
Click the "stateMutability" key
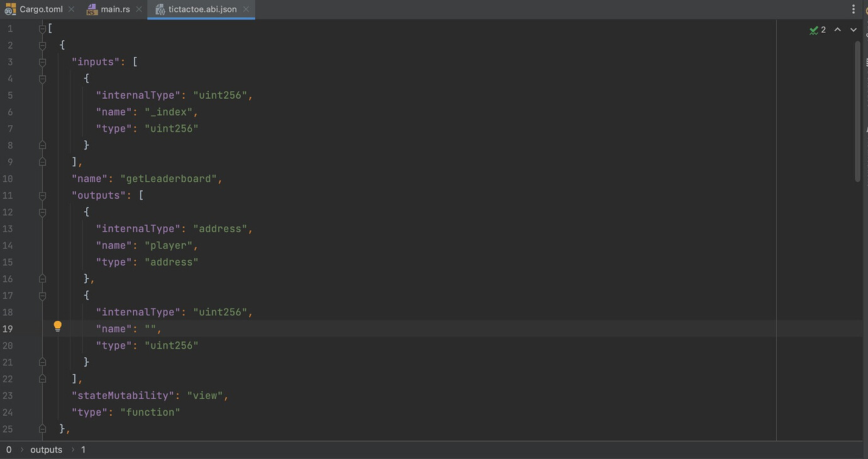pyautogui.click(x=123, y=395)
